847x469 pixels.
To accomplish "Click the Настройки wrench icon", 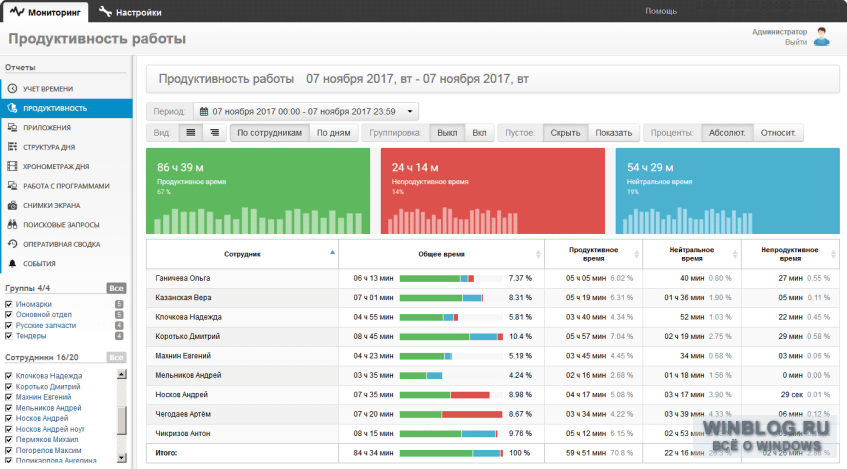I will (105, 11).
